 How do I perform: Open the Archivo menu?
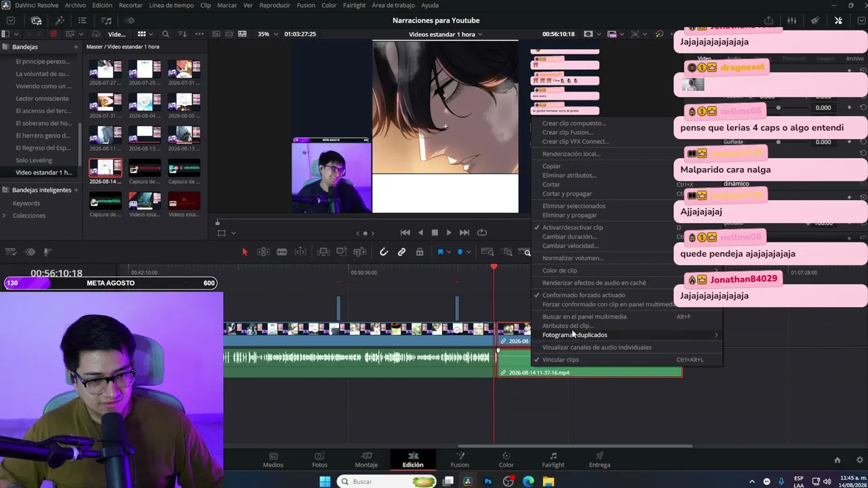click(75, 5)
